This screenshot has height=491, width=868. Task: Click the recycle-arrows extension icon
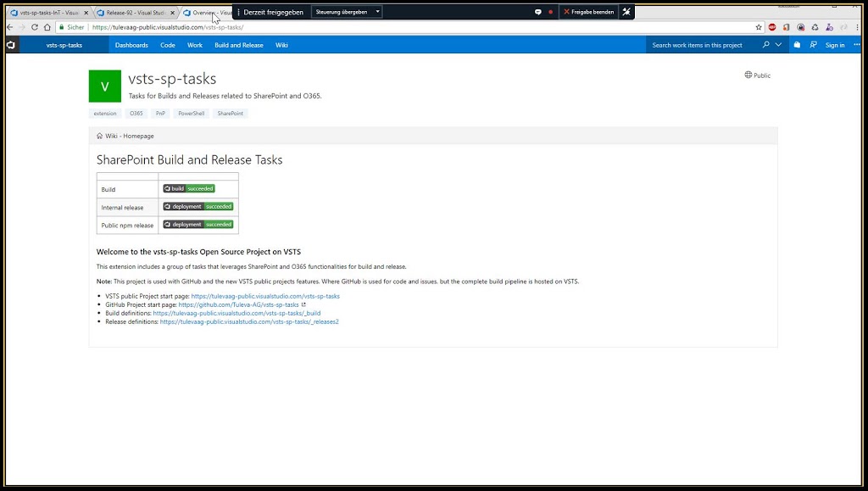point(815,27)
